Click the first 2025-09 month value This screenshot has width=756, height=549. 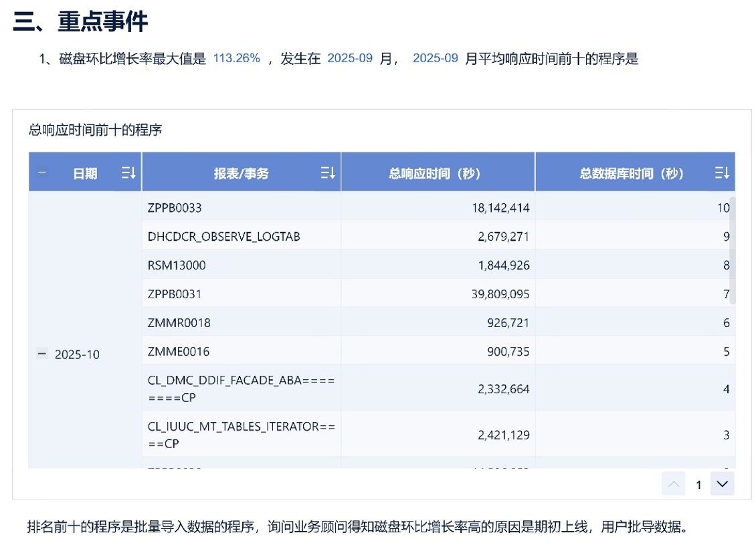(x=349, y=58)
